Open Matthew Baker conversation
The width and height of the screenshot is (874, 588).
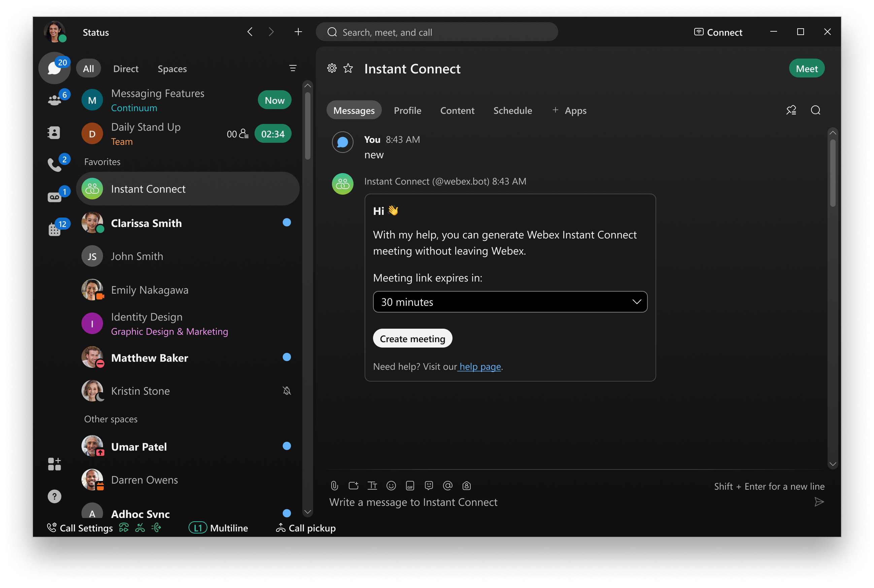[x=188, y=357]
